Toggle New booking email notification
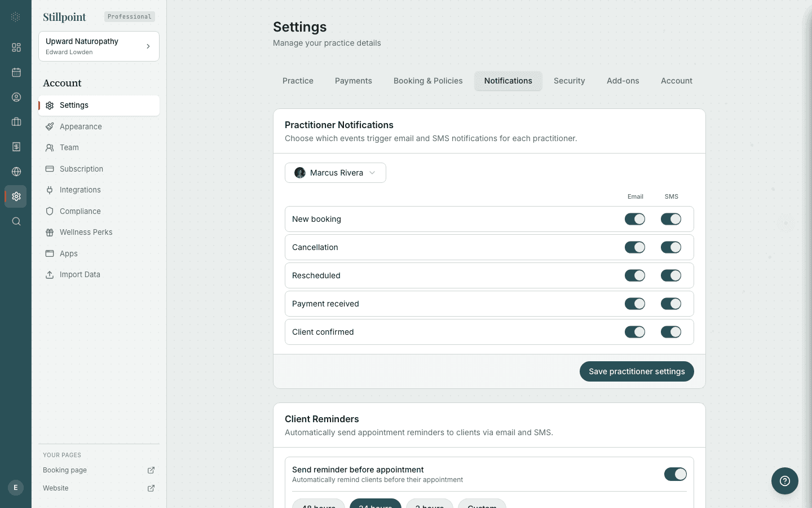812x508 pixels. pos(635,219)
